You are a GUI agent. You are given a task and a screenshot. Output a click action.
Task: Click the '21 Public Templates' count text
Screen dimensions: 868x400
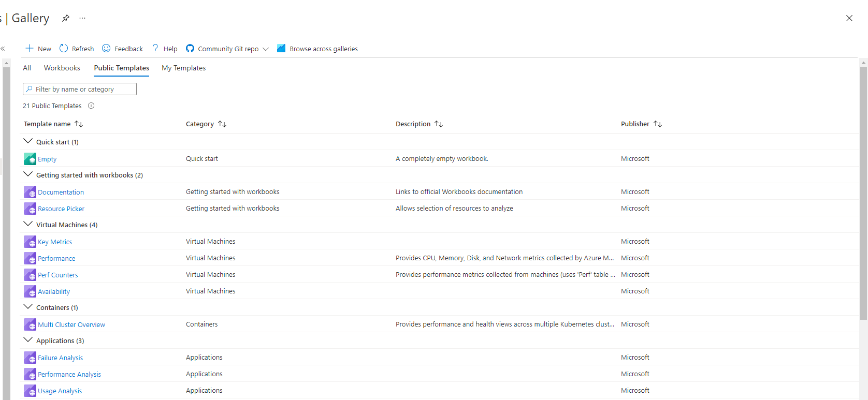pos(52,106)
